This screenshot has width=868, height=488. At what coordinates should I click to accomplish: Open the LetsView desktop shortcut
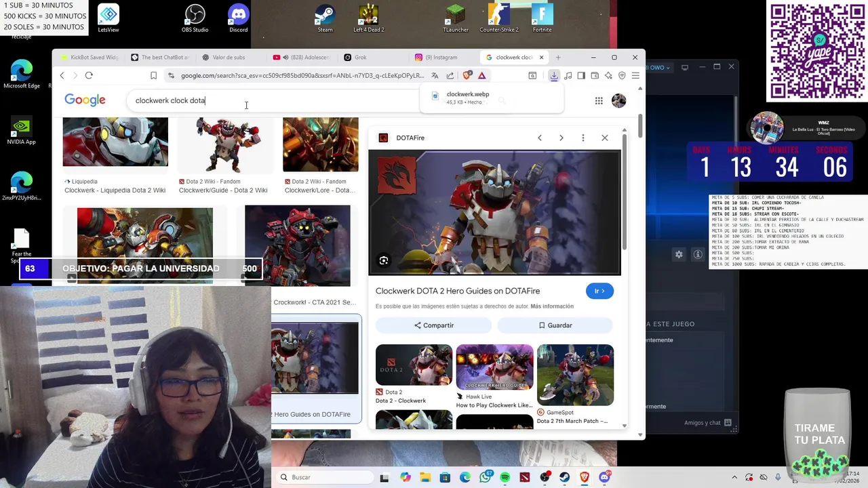108,18
